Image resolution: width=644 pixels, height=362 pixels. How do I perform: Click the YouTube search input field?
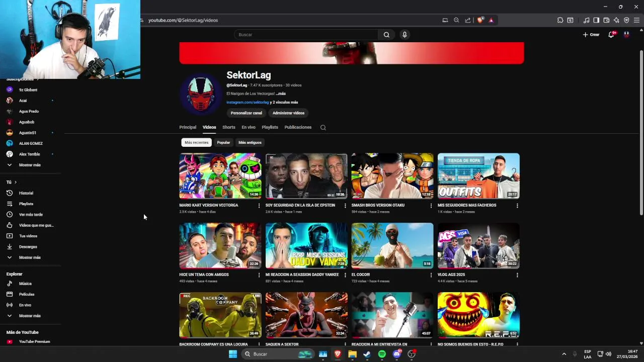306,35
